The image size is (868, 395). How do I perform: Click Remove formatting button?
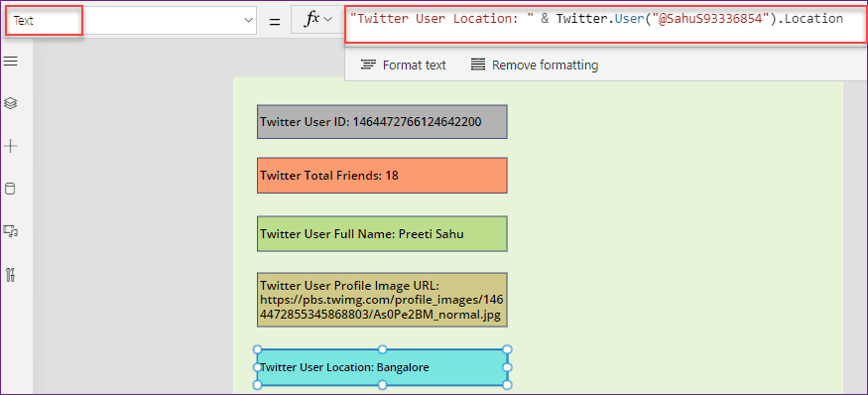point(535,66)
